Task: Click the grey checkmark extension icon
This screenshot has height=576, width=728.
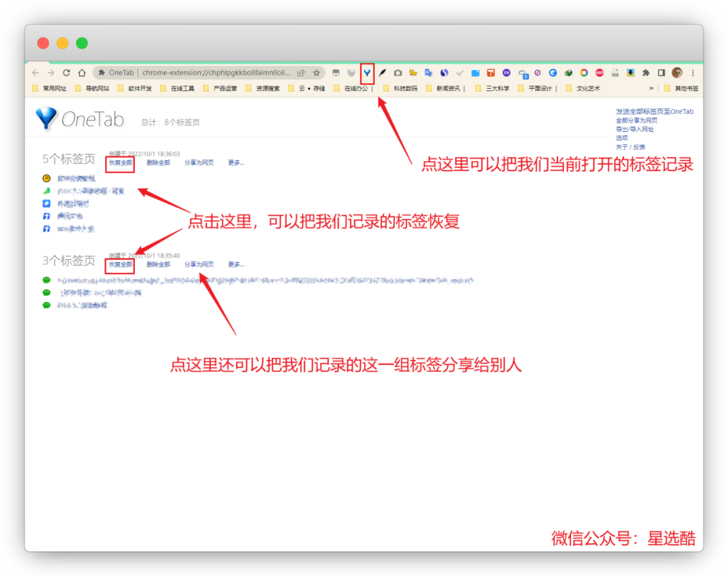Action: pos(460,73)
